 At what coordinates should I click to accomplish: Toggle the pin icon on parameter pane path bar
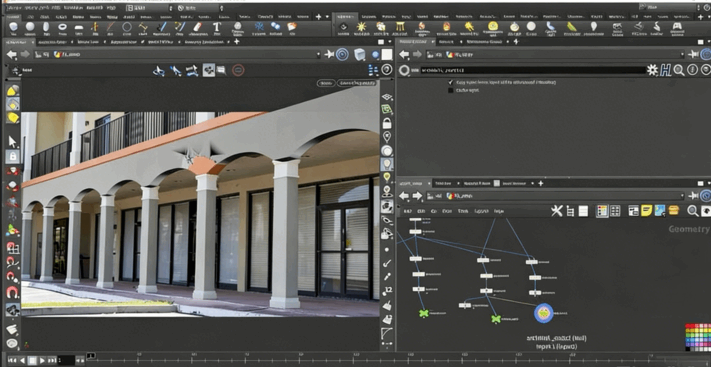click(693, 54)
